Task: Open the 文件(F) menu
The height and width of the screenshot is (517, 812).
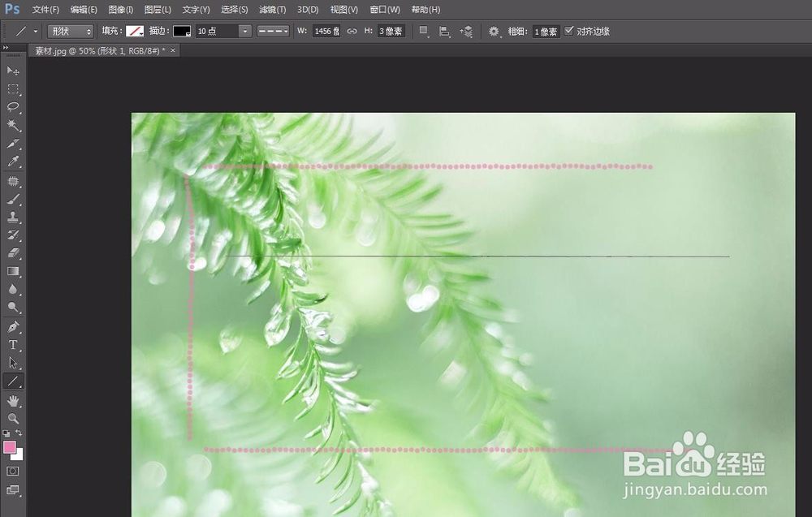Action: point(45,9)
